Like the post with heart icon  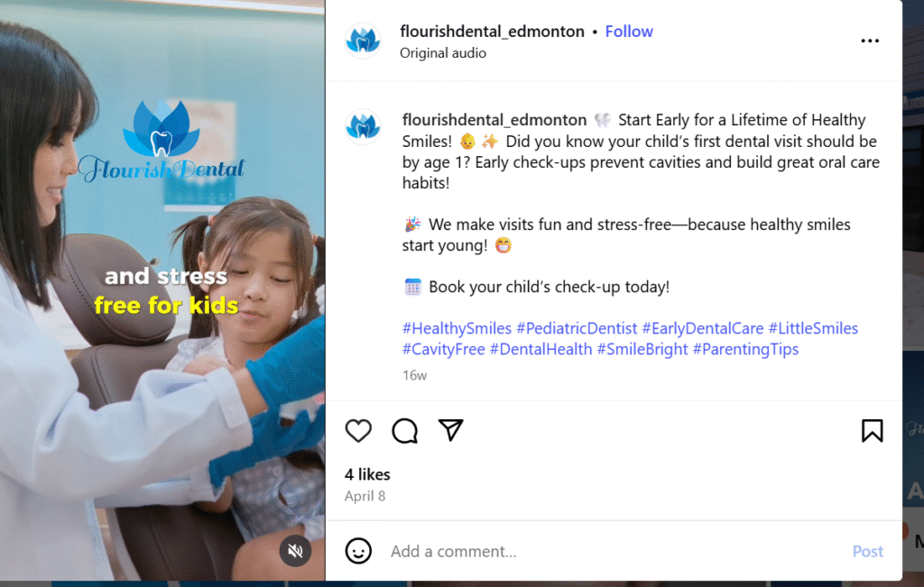click(x=358, y=431)
